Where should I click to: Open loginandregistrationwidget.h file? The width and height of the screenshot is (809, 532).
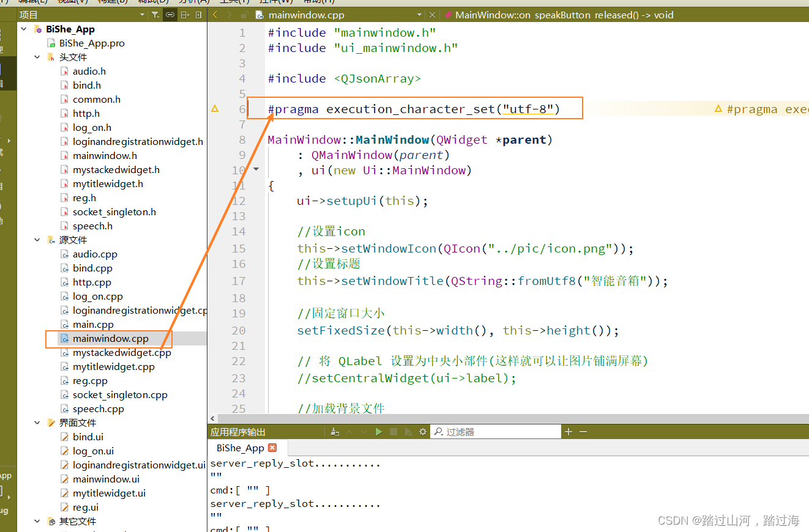tap(138, 141)
